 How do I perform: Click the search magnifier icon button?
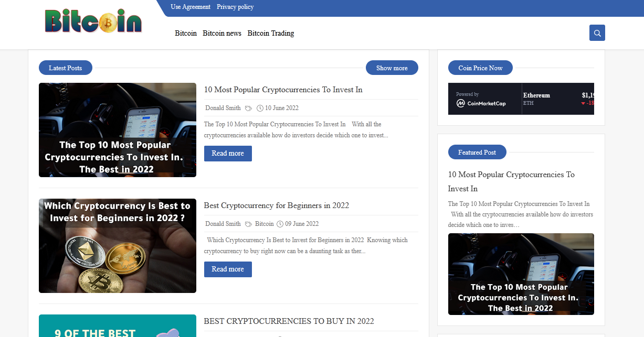point(597,32)
